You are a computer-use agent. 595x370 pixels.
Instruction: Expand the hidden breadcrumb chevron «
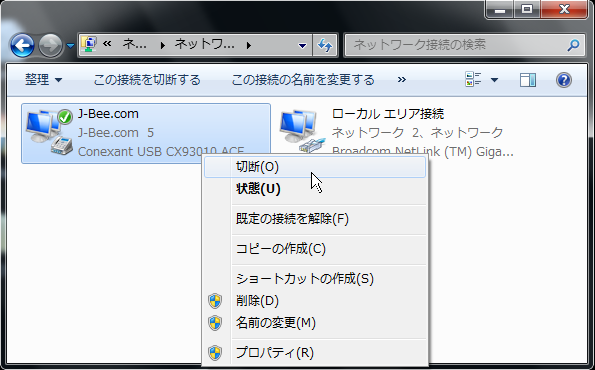[107, 44]
